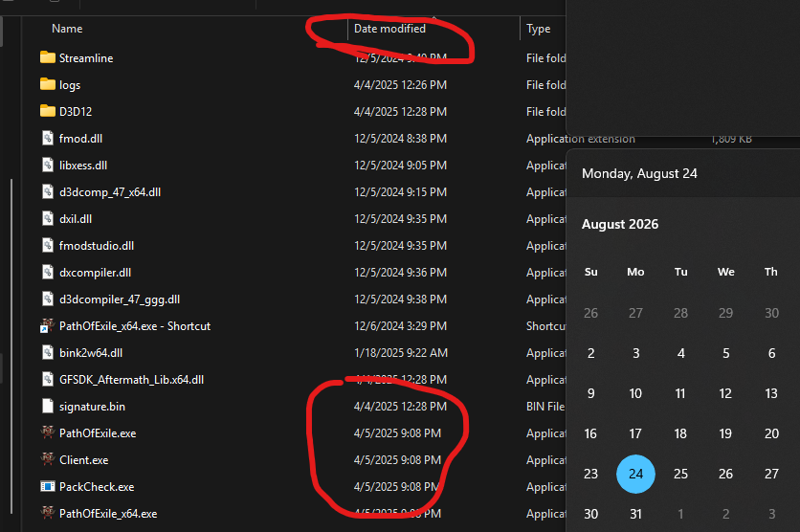This screenshot has width=800, height=532.
Task: Select August 16 in the calendar
Action: [590, 433]
